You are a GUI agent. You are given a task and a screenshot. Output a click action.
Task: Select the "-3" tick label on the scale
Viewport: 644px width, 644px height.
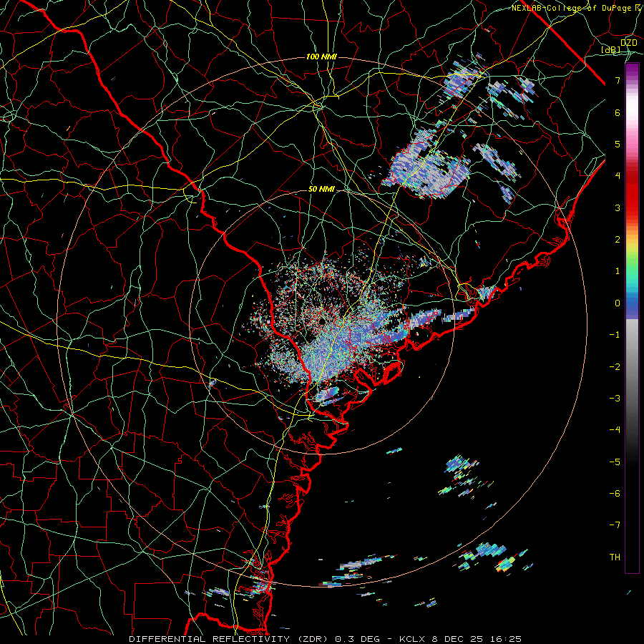click(x=615, y=398)
